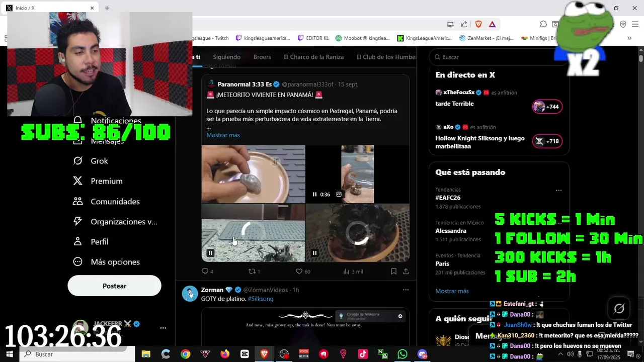This screenshot has width=644, height=362.
Task: Click the Brave VPN shield icon
Action: click(x=623, y=24)
